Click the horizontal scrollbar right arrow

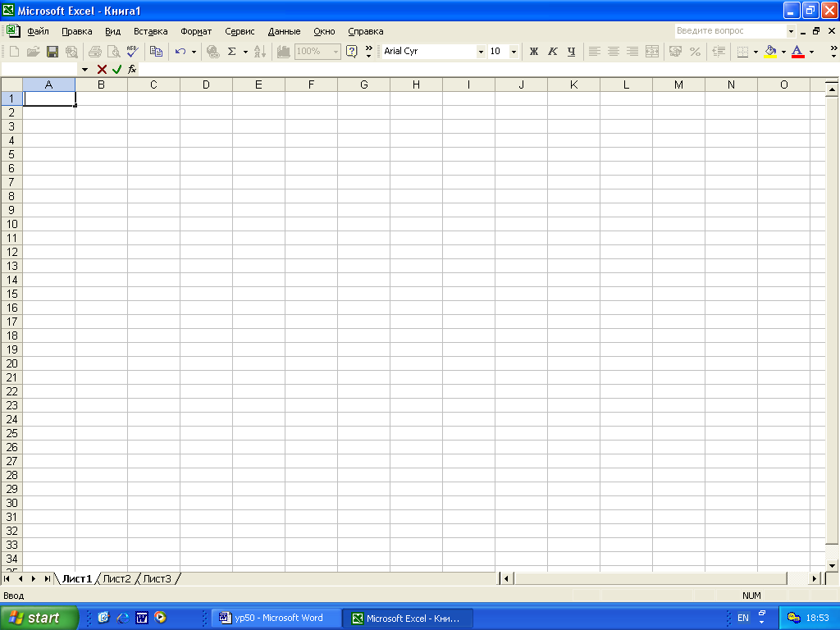[815, 578]
